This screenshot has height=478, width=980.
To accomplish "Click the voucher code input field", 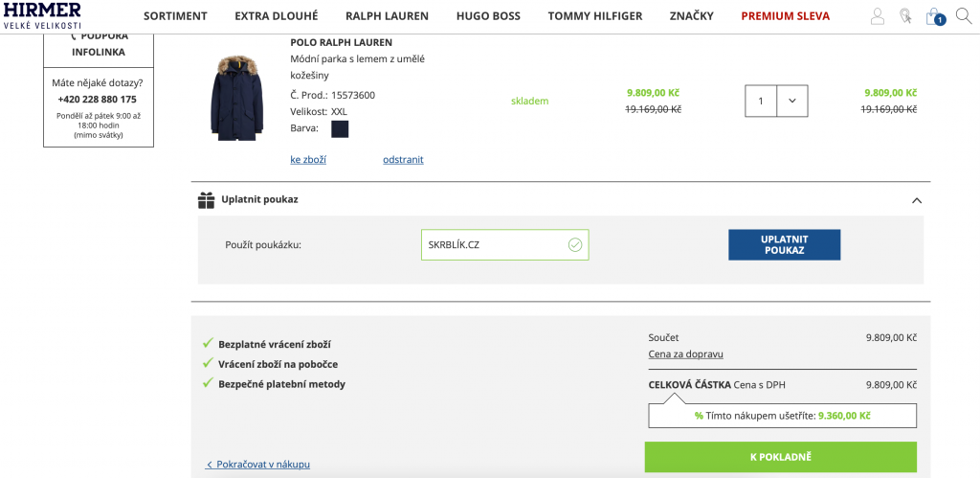I will coord(505,244).
